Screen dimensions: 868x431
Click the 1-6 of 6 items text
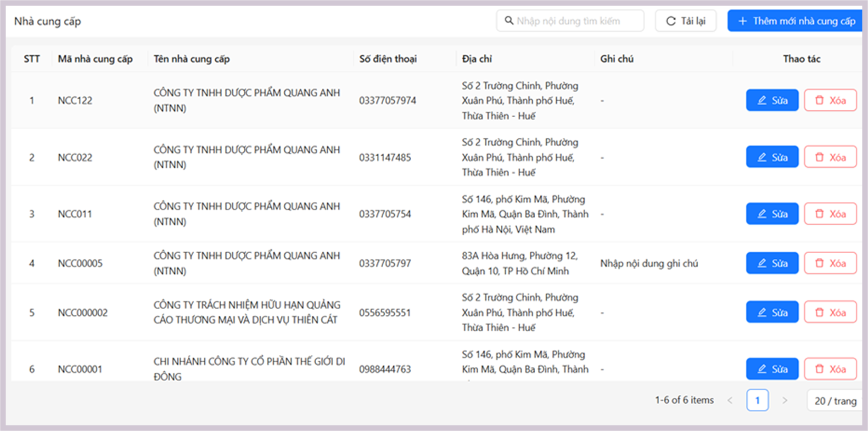point(684,400)
